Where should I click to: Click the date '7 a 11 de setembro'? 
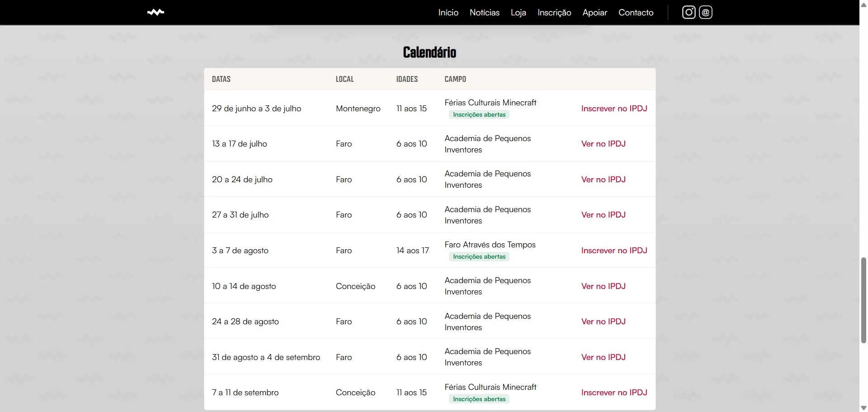245,393
